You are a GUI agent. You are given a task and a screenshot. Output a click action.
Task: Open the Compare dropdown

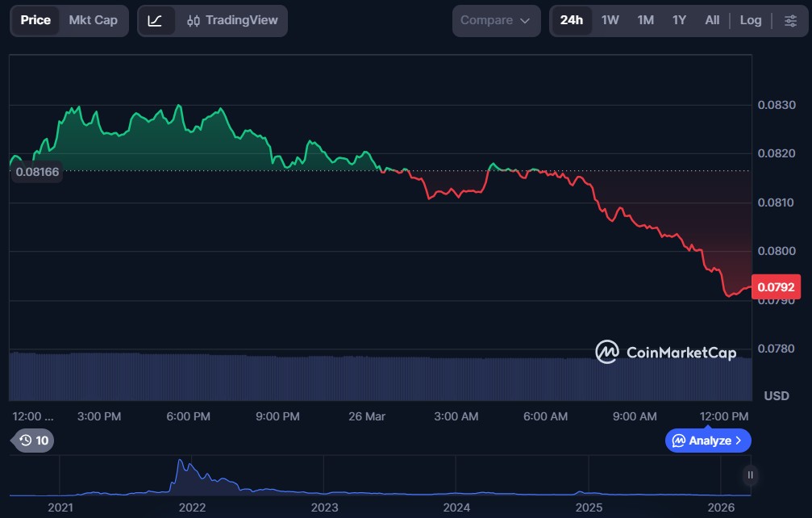click(x=496, y=20)
